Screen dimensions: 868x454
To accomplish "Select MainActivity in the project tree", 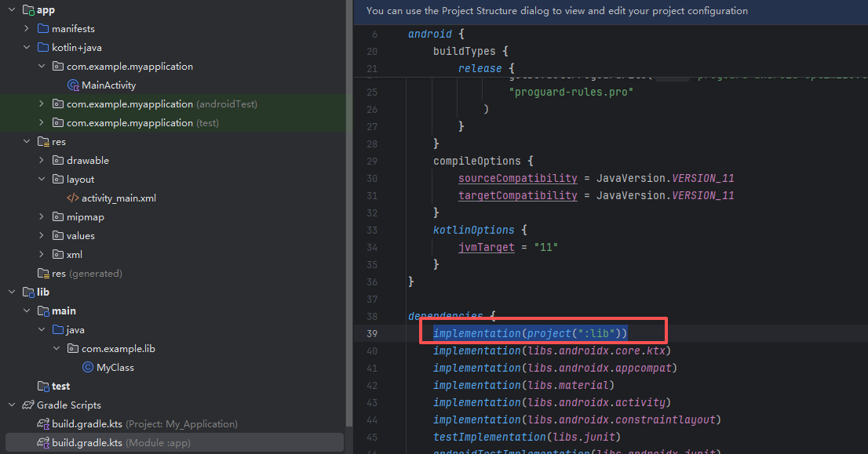I will (108, 85).
